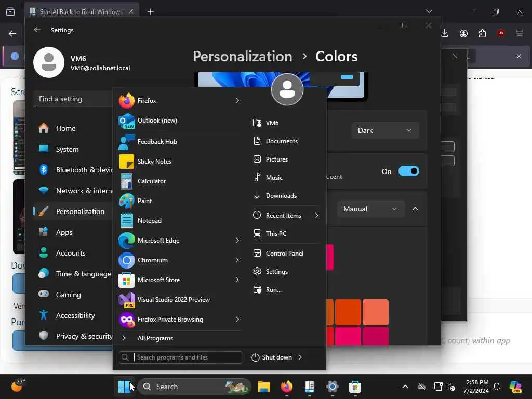Image resolution: width=532 pixels, height=399 pixels.
Task: Click Firefox icon on the taskbar
Action: click(x=287, y=387)
